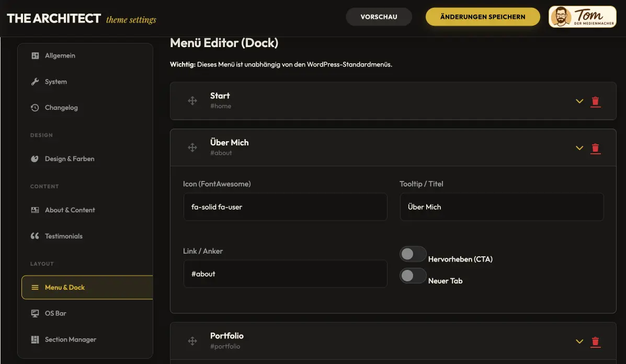Expand the Portfolio menu entry

pyautogui.click(x=579, y=341)
